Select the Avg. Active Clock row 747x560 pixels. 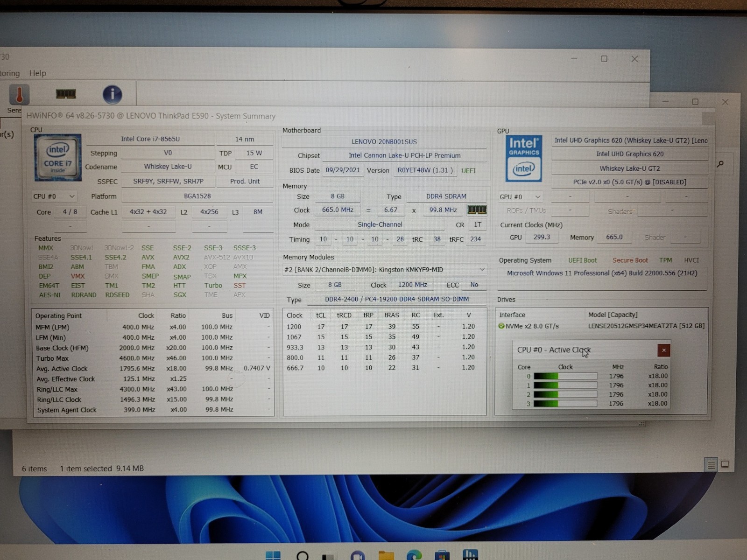click(153, 369)
